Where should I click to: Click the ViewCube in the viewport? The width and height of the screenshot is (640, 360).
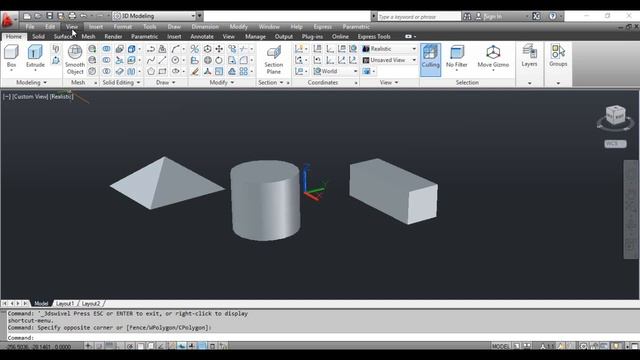pyautogui.click(x=615, y=116)
